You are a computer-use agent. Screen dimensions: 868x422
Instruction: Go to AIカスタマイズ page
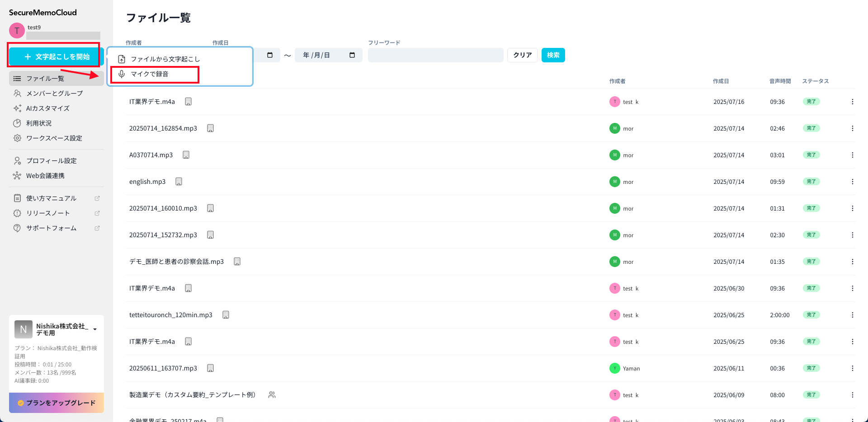click(47, 108)
